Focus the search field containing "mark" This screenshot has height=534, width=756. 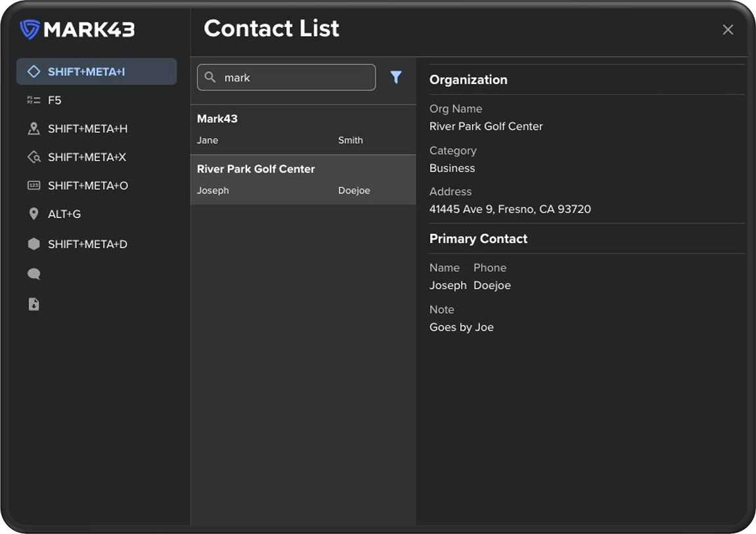point(296,78)
